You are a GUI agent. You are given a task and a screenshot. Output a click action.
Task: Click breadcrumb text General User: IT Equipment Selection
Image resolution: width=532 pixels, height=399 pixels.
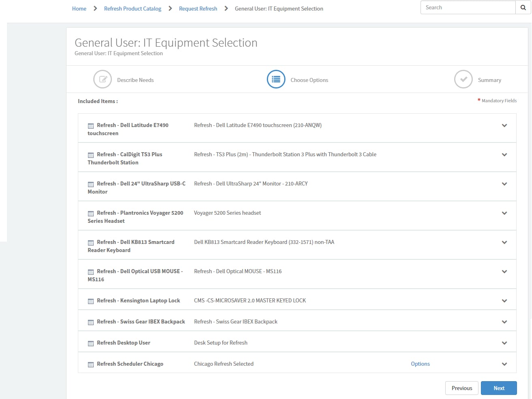point(279,9)
